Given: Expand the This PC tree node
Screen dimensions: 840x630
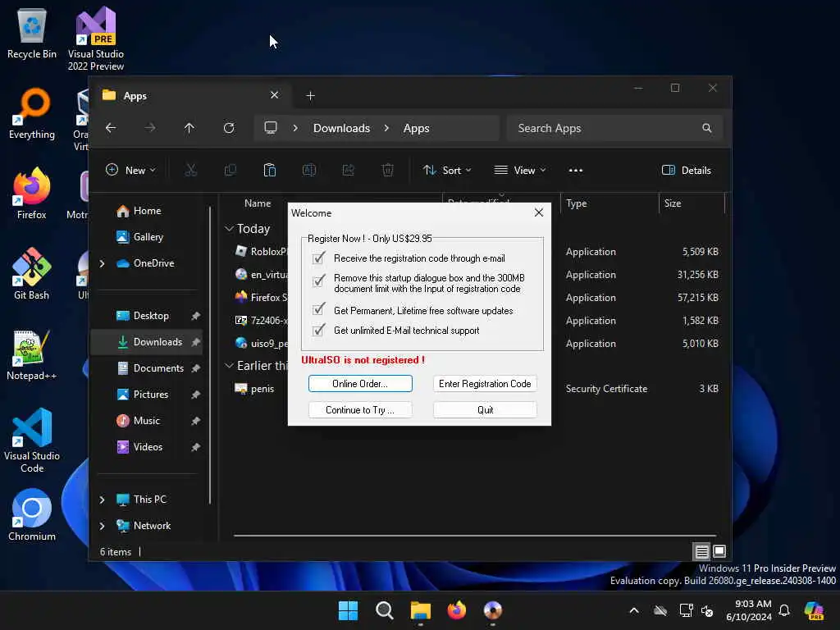Looking at the screenshot, I should tap(103, 500).
